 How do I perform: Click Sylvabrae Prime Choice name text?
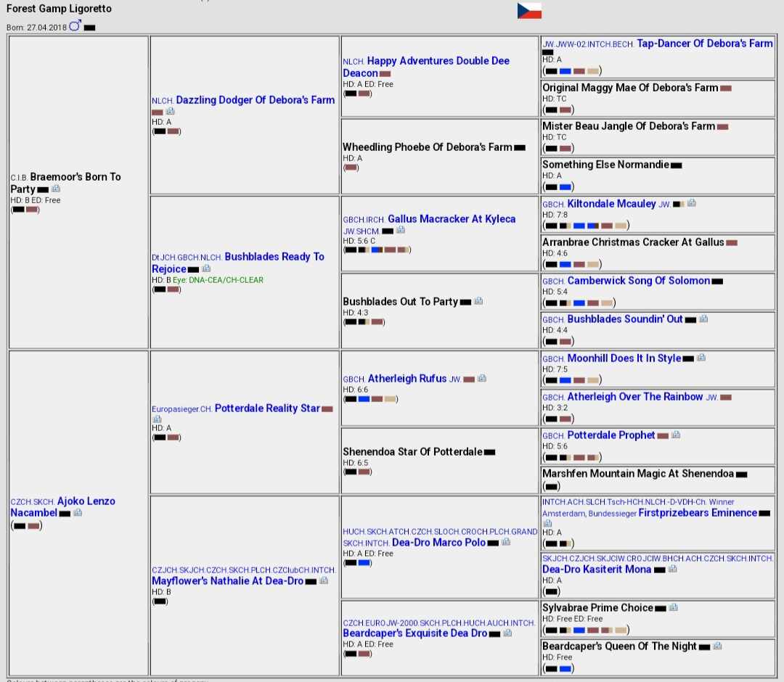597,607
